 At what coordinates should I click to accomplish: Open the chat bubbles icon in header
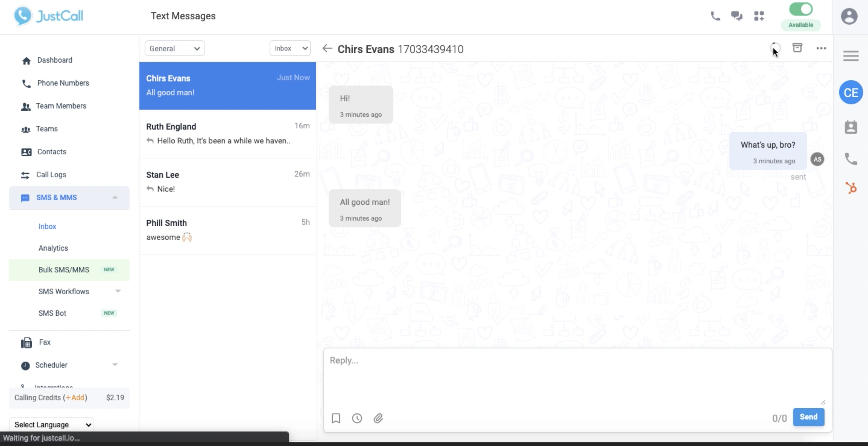point(737,16)
